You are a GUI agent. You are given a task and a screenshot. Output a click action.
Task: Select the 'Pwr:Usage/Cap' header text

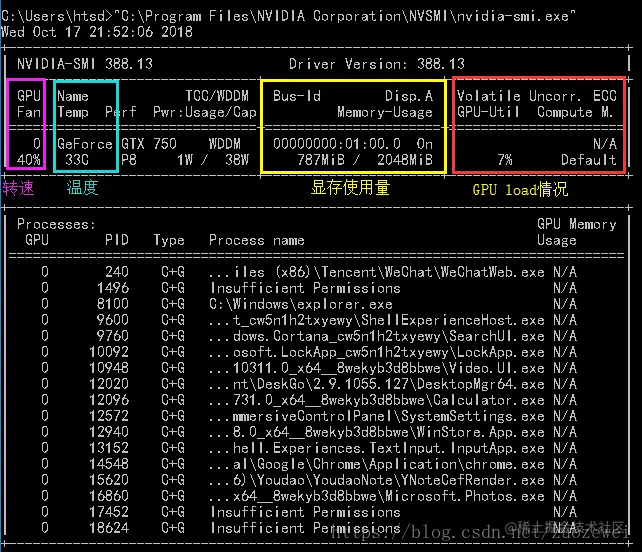205,112
